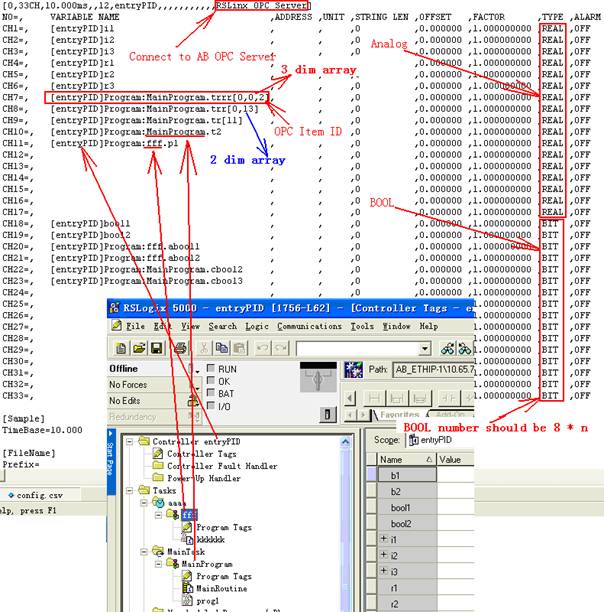604x612 pixels.
Task: Expand the i1 tag row
Action: 383,539
